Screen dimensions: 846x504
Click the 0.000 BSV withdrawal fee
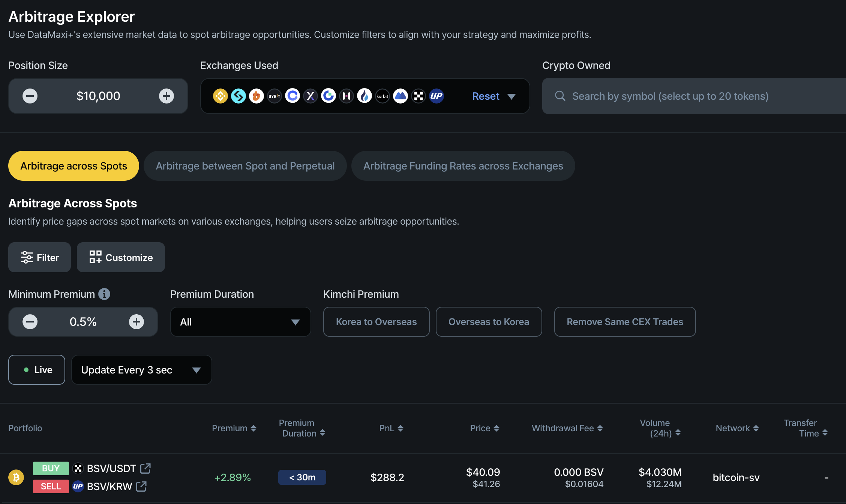click(579, 472)
